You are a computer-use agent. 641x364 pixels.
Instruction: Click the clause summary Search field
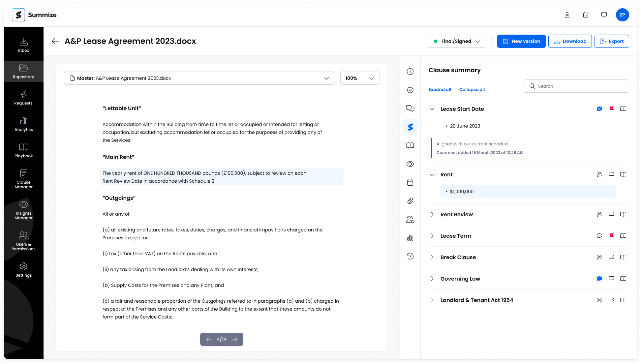pos(580,86)
